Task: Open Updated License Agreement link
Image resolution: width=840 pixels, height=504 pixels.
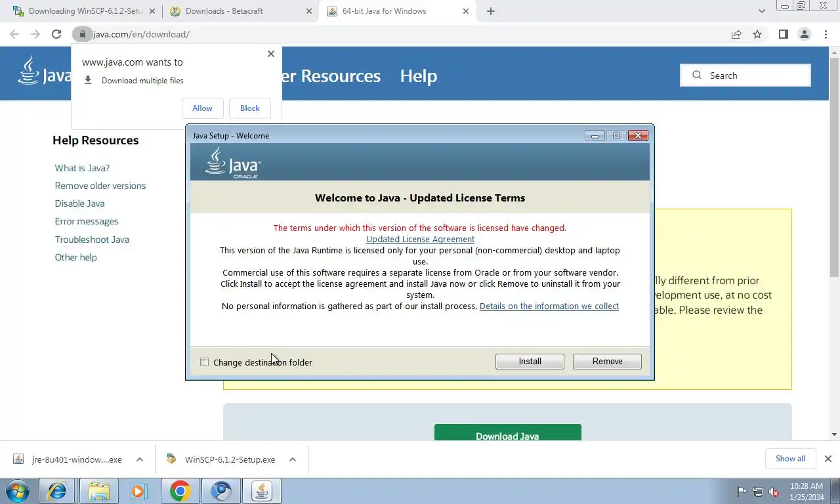Action: [x=420, y=240]
